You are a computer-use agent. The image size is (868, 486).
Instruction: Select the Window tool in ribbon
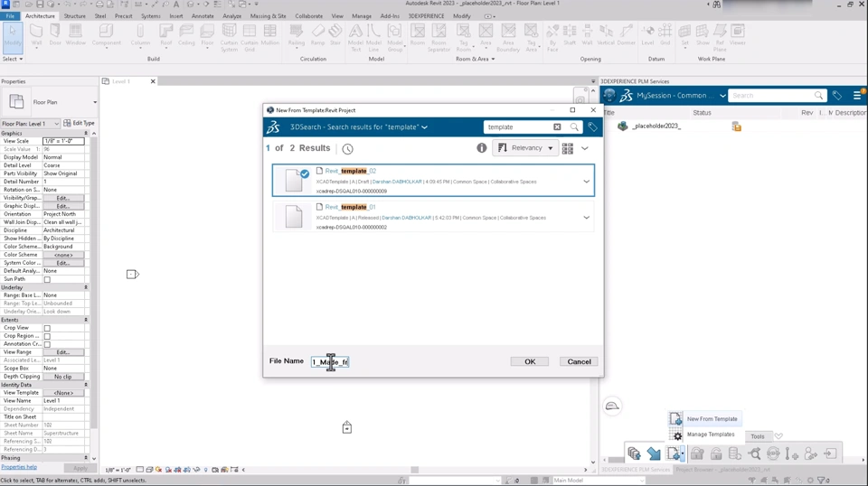[75, 35]
